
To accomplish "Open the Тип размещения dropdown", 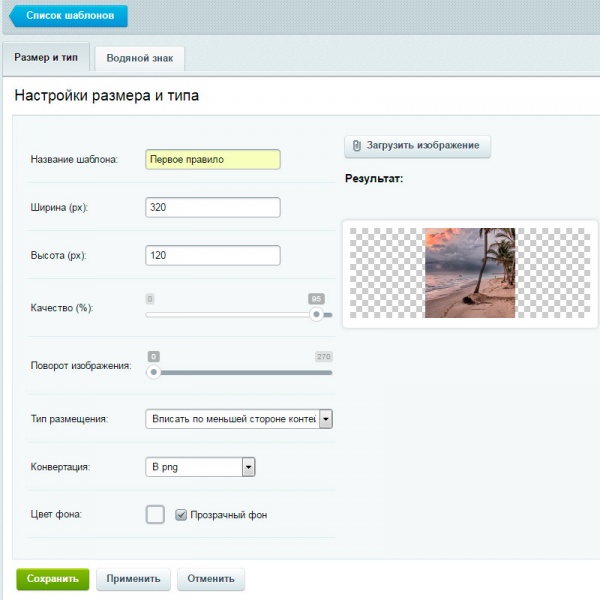I will click(238, 419).
